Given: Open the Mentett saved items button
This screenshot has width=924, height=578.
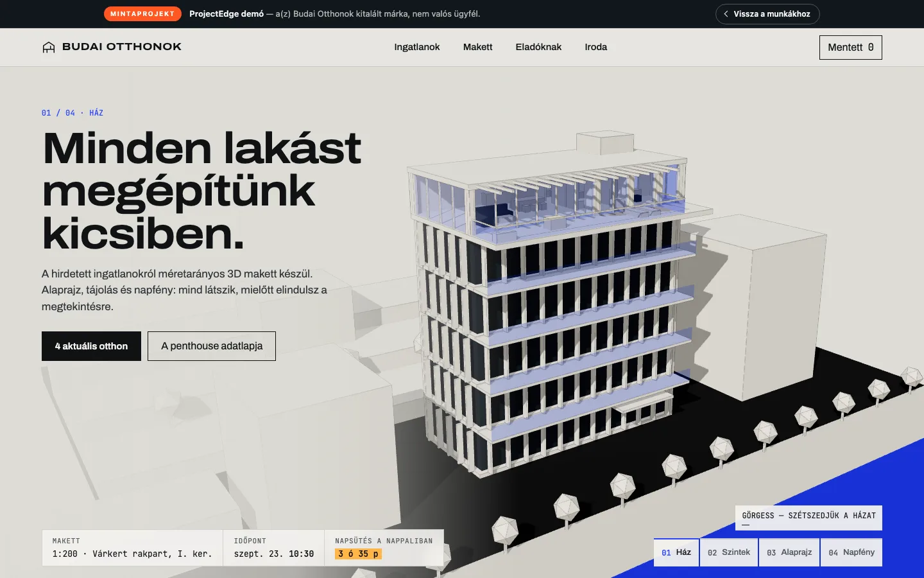Looking at the screenshot, I should pos(850,48).
